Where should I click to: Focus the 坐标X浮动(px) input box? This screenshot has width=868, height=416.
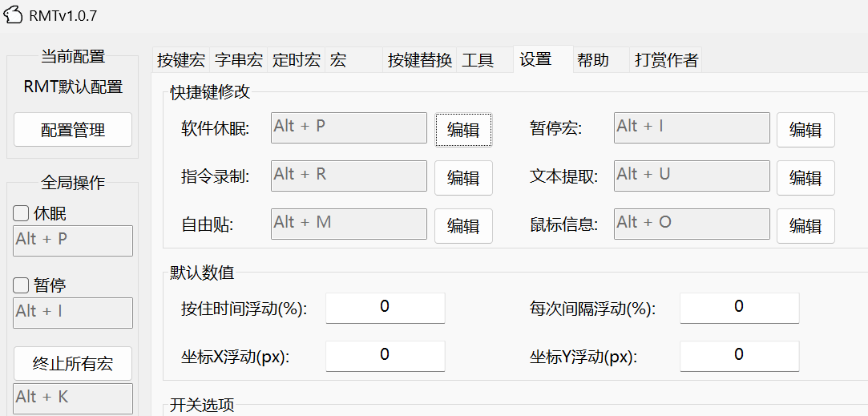click(385, 356)
